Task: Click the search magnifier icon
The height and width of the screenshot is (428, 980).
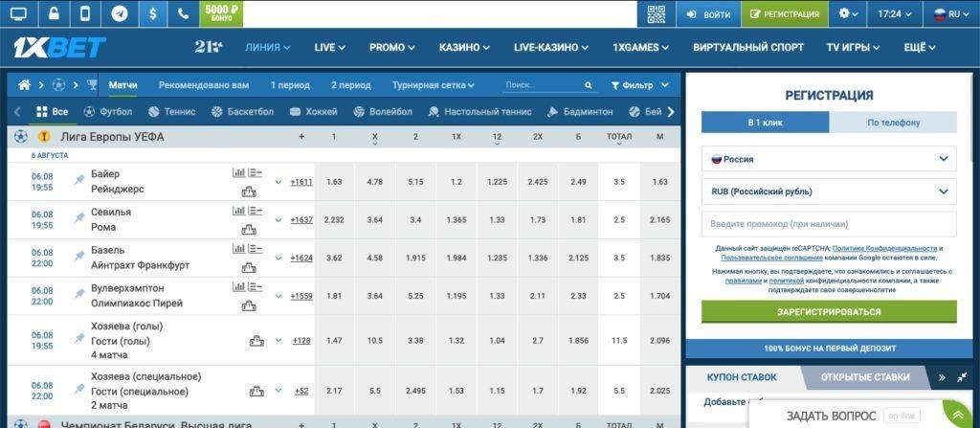Action: pyautogui.click(x=589, y=85)
